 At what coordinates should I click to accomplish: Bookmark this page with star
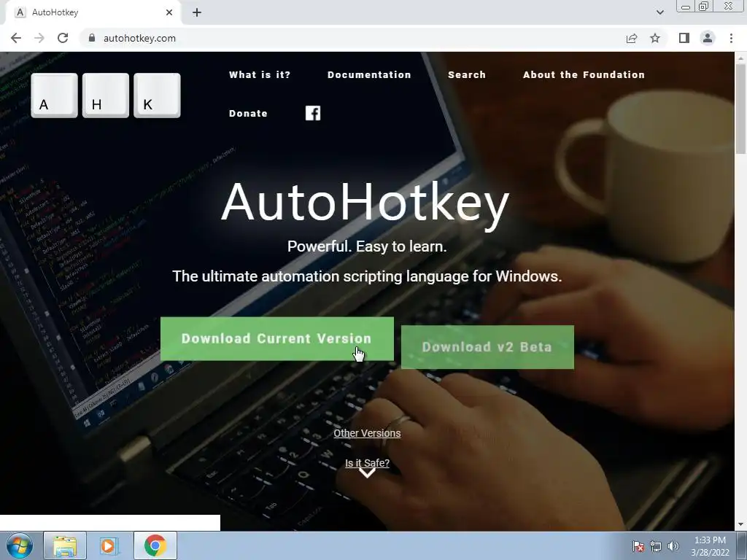point(655,38)
